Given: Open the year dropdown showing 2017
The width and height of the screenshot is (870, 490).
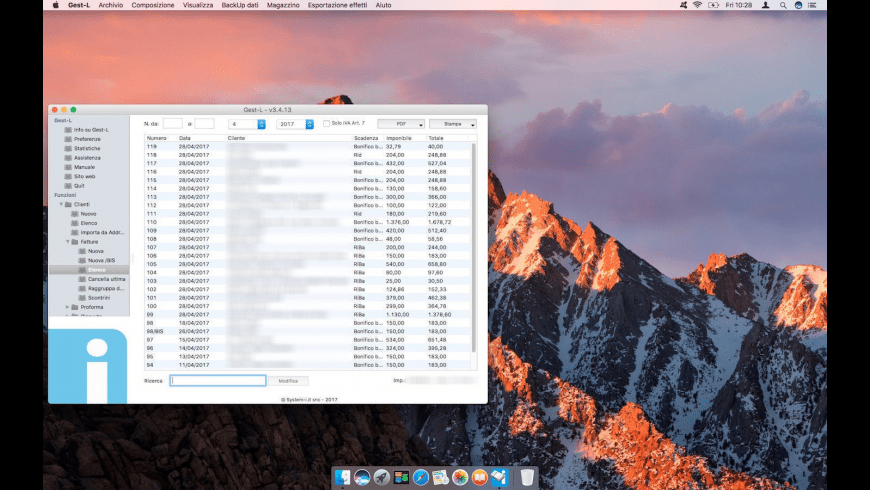Looking at the screenshot, I should point(294,124).
